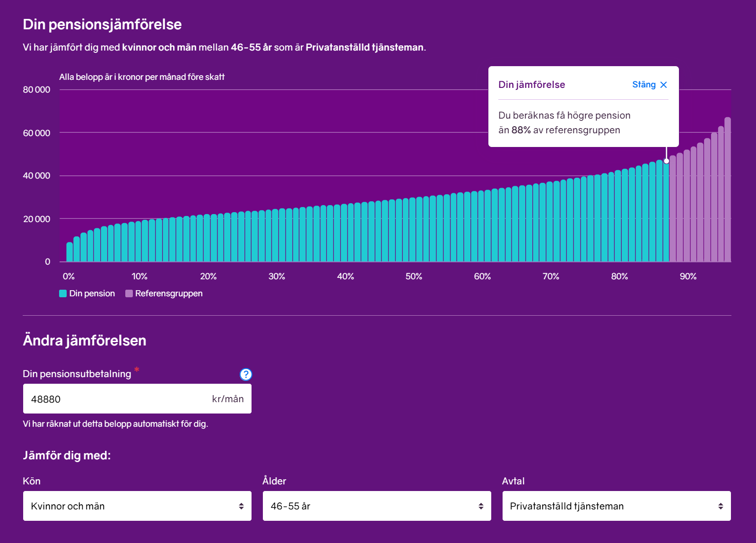The height and width of the screenshot is (543, 756).
Task: Click the teal Din pension legend square
Action: tap(63, 293)
